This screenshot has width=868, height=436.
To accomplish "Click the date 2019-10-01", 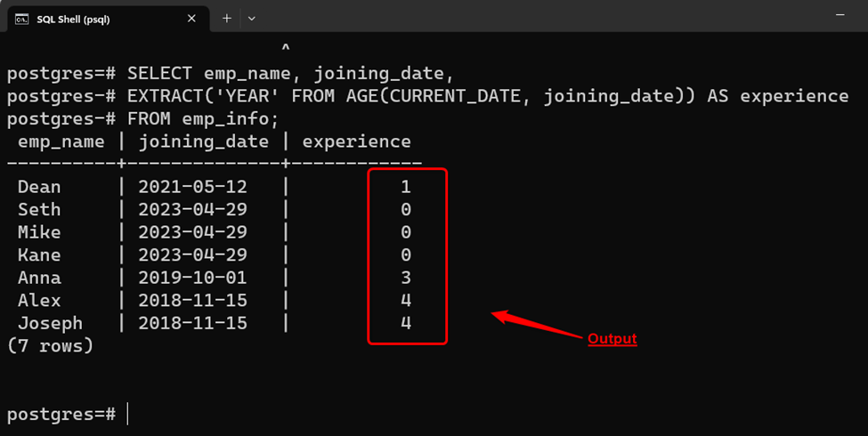I will click(192, 278).
